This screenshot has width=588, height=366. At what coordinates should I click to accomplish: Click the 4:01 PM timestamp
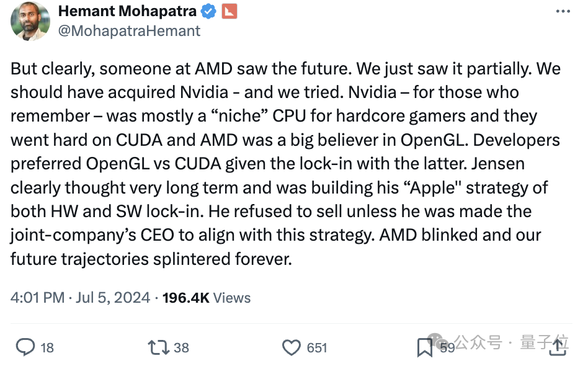(37, 298)
